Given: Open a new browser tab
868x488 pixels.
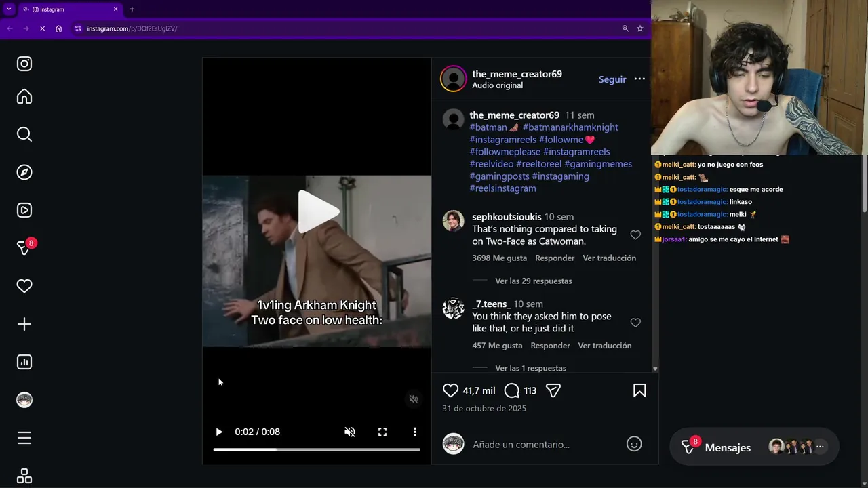Looking at the screenshot, I should click(132, 9).
